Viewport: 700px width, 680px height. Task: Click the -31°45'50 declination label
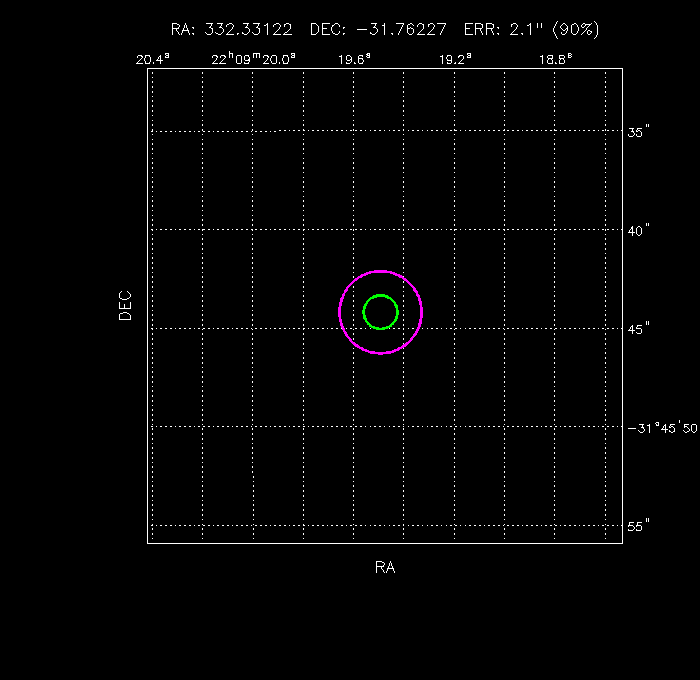click(x=662, y=428)
